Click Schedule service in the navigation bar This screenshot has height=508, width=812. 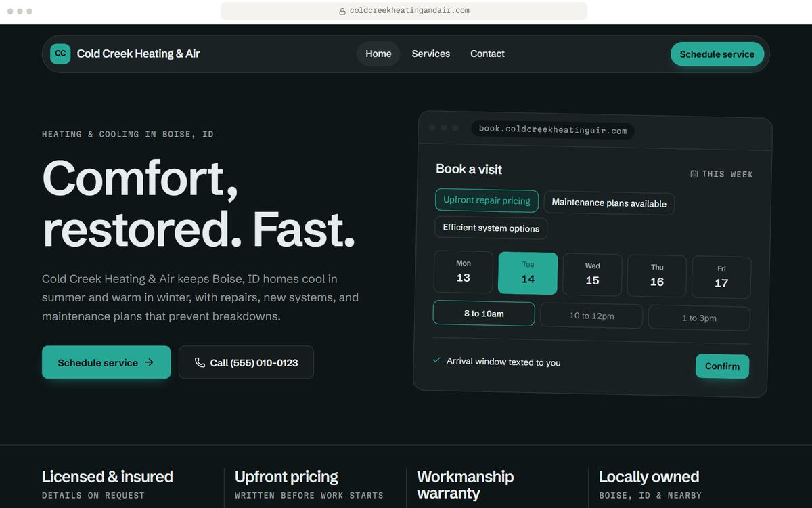717,54
